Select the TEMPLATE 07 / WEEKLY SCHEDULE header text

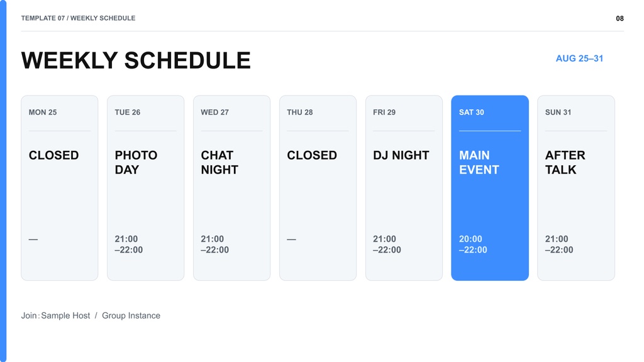[78, 18]
